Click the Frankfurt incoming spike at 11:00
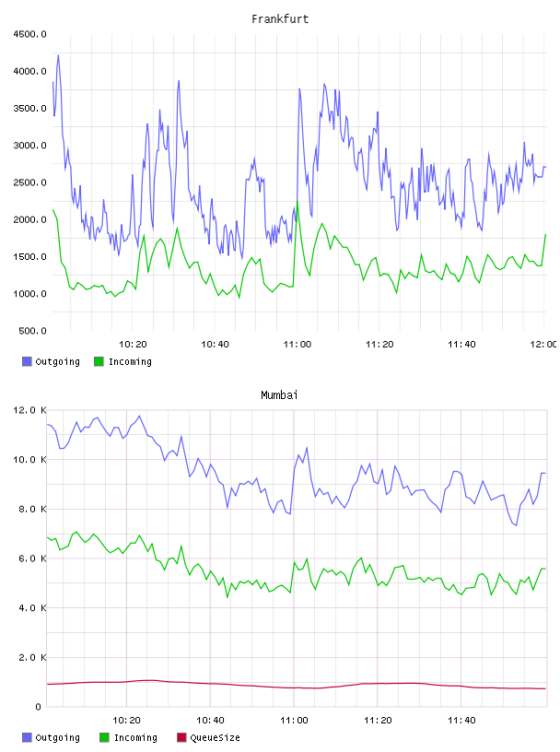 click(297, 202)
